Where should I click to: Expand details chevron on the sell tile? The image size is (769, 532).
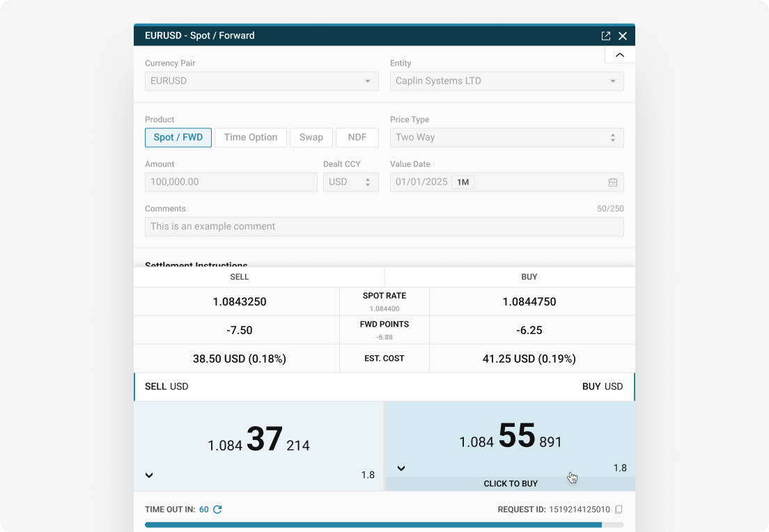(149, 475)
